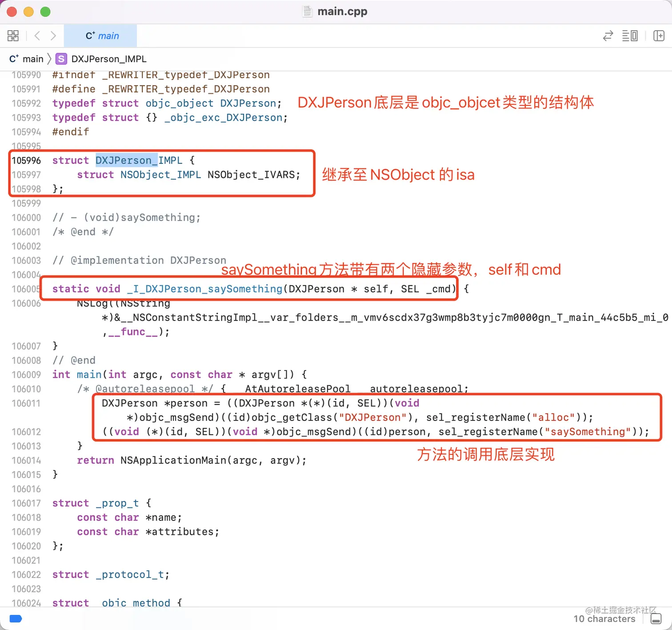Click "*attributes;" in the _prop_t struct
The width and height of the screenshot is (672, 630).
pyautogui.click(x=183, y=531)
